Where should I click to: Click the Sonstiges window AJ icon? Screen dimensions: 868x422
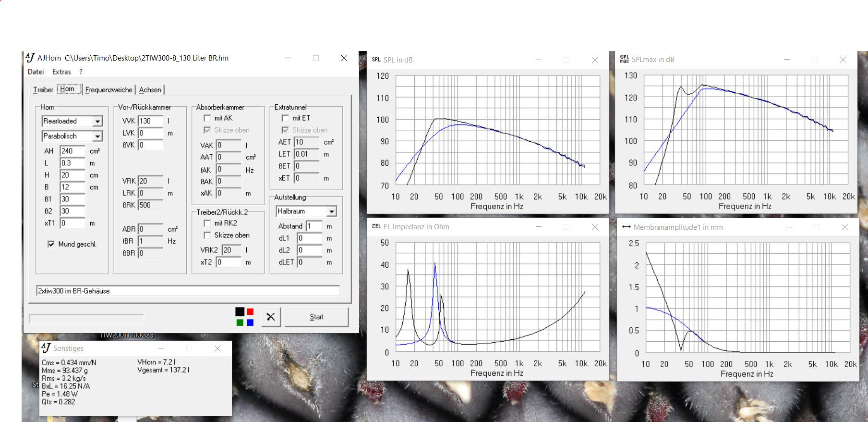click(x=46, y=348)
